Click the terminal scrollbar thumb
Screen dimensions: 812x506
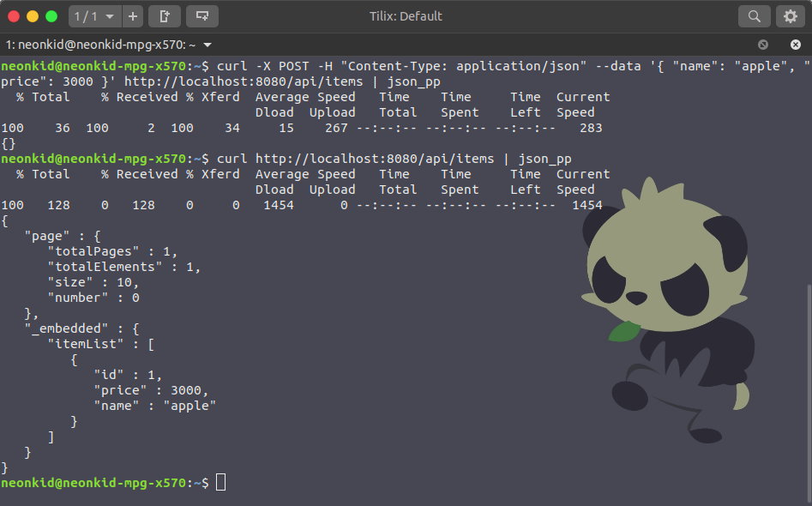[x=809, y=394]
